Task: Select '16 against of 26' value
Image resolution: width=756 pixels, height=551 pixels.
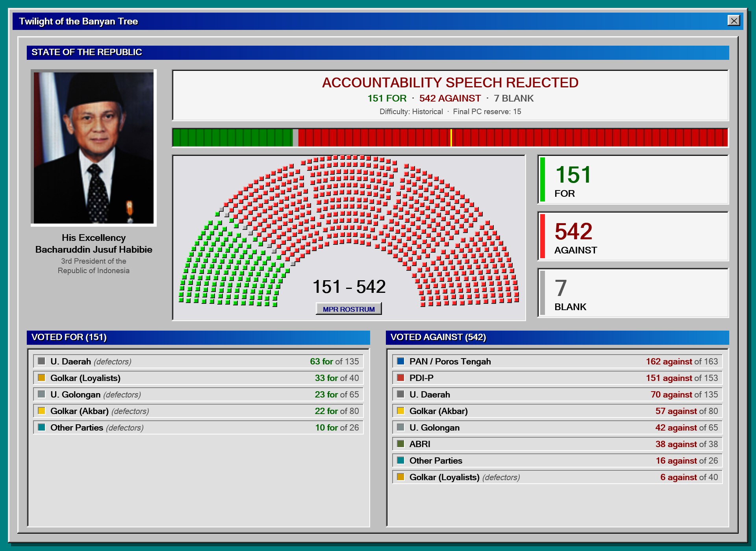Action: coord(686,460)
